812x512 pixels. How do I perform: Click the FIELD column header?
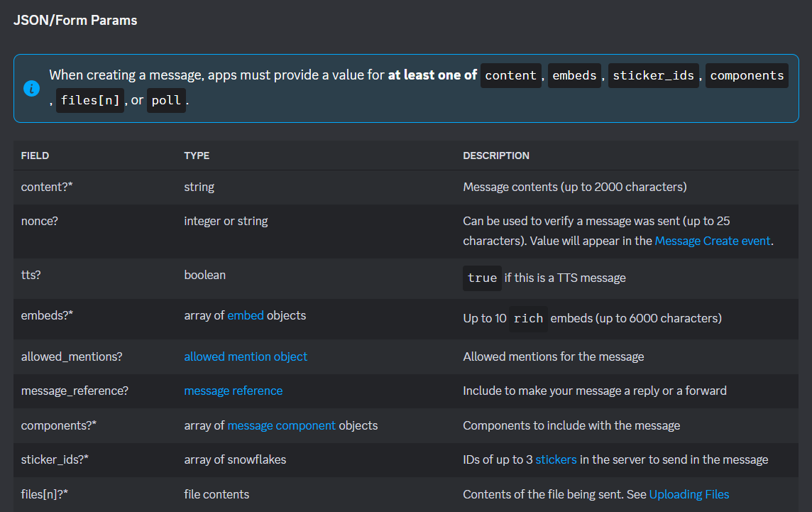(35, 156)
